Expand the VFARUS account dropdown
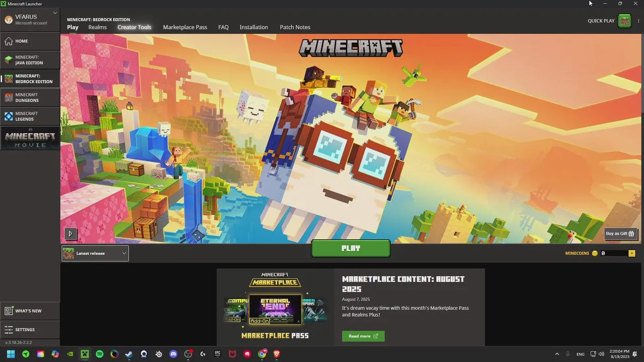 click(54, 13)
